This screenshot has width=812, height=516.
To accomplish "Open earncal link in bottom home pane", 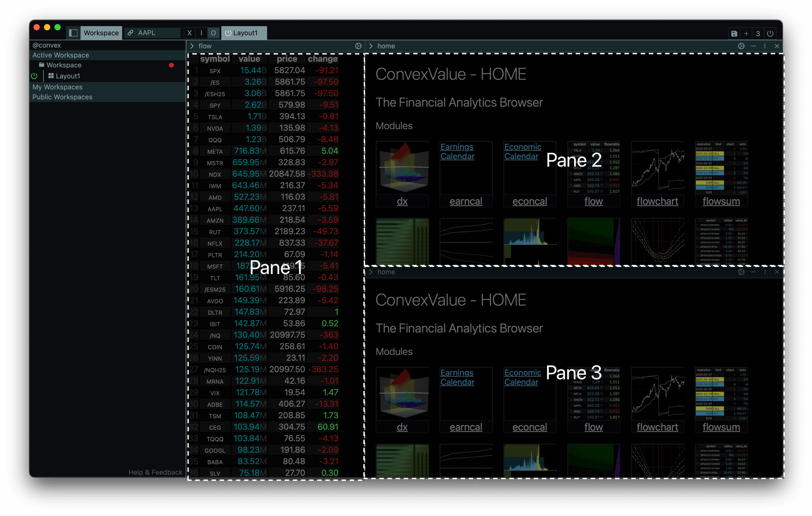I will pyautogui.click(x=466, y=427).
